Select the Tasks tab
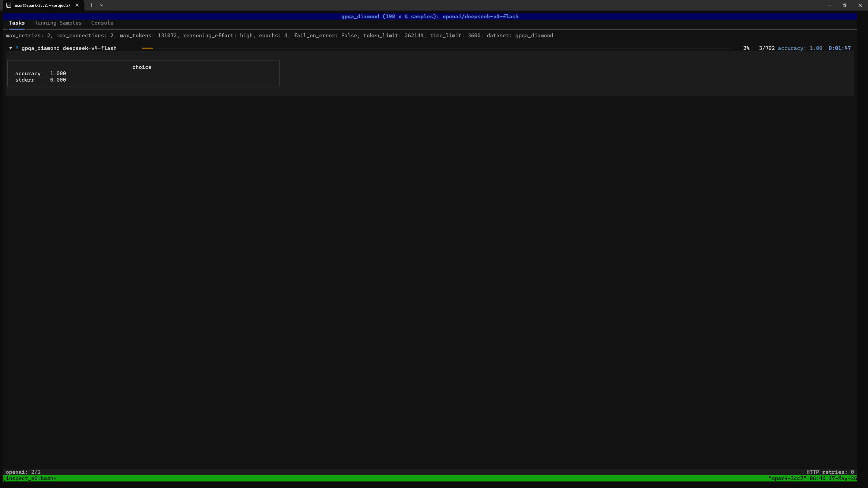This screenshot has width=868, height=488. pos(16,23)
